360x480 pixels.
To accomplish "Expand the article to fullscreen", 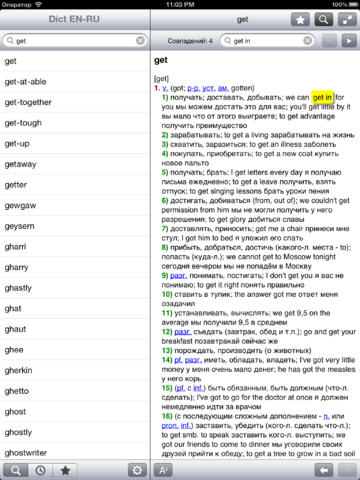I will [x=347, y=20].
